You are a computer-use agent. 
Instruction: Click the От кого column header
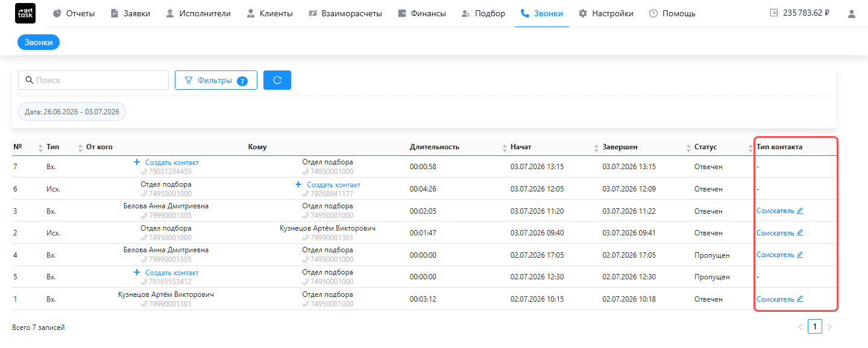point(99,147)
